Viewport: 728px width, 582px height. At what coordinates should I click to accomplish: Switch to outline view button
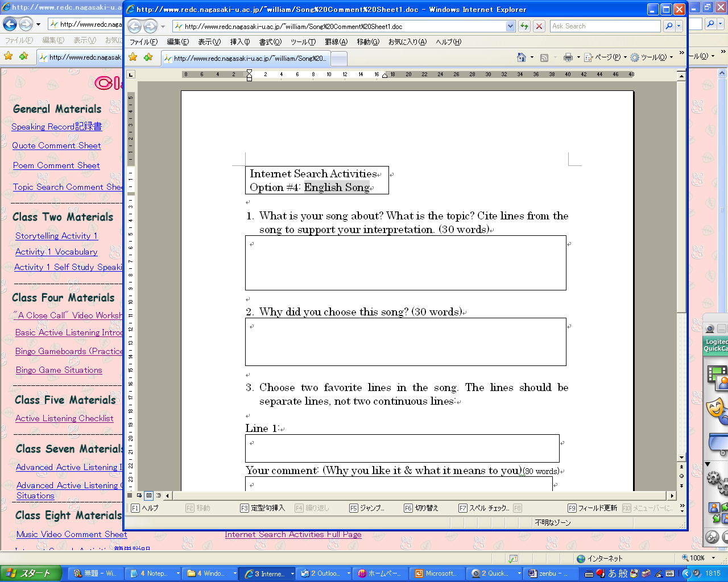coord(159,496)
